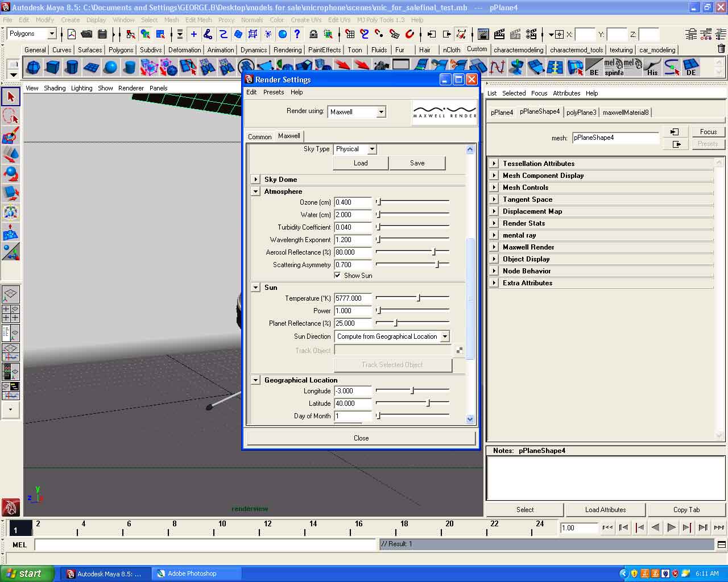Expand the mental ray section
This screenshot has width=728, height=582.
[x=494, y=235]
